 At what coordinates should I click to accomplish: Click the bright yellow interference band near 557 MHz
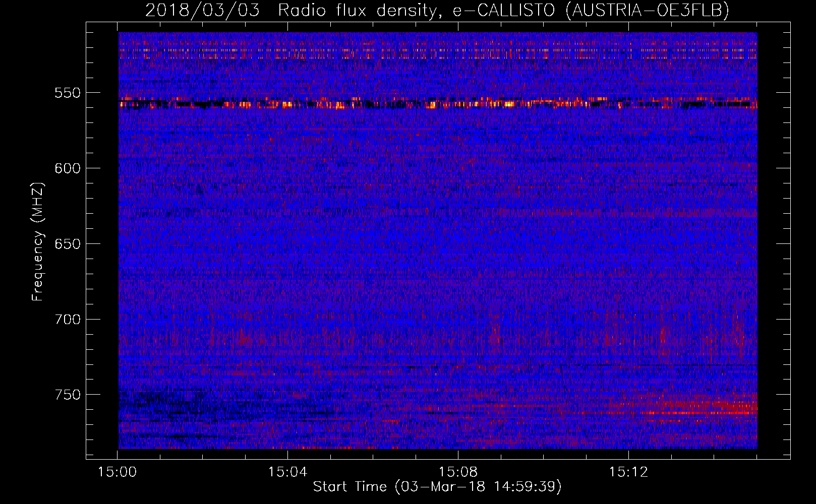(438, 104)
